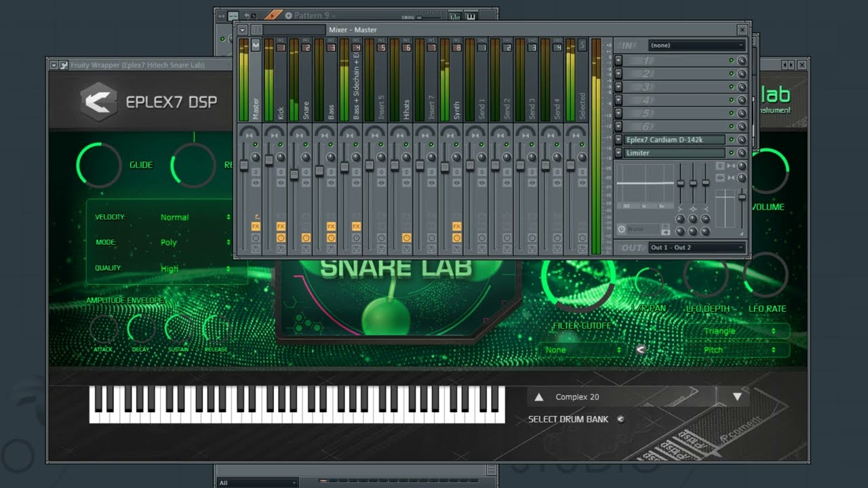Image resolution: width=868 pixels, height=488 pixels.
Task: Mute the Synth mixer track
Action: coord(456,144)
